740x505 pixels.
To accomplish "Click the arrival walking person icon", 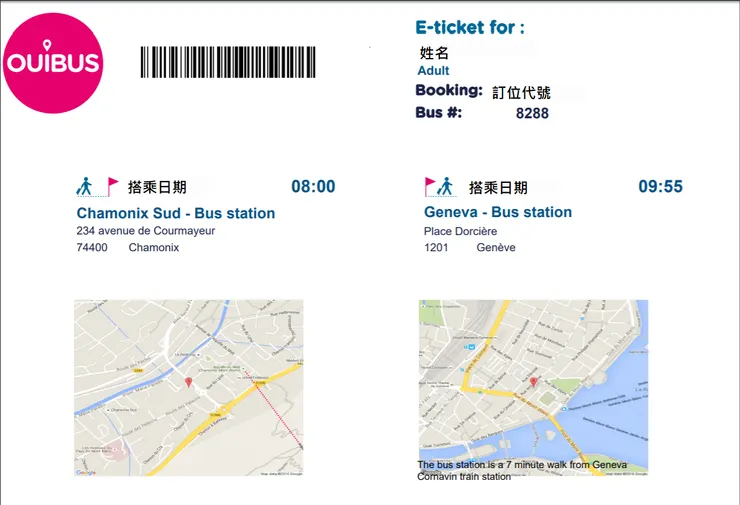I will click(x=445, y=186).
